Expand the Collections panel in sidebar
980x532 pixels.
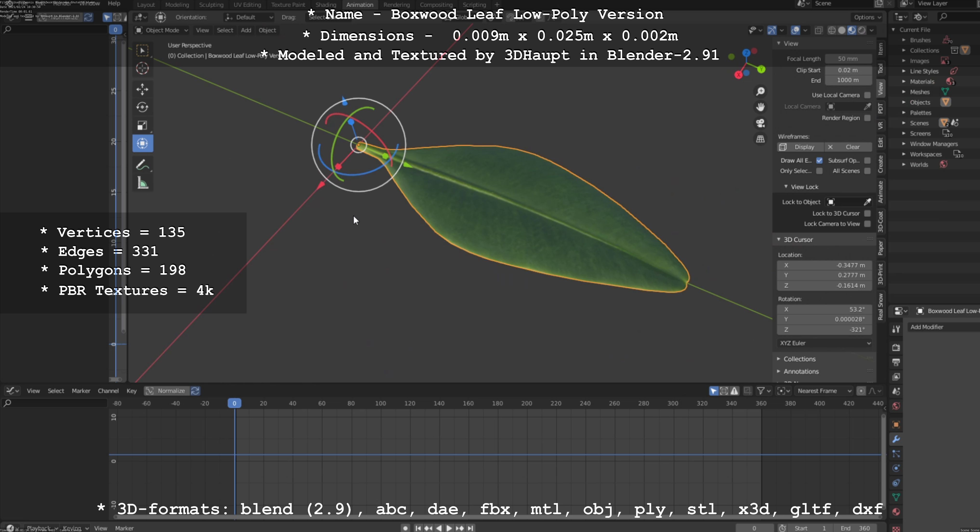[x=799, y=359]
